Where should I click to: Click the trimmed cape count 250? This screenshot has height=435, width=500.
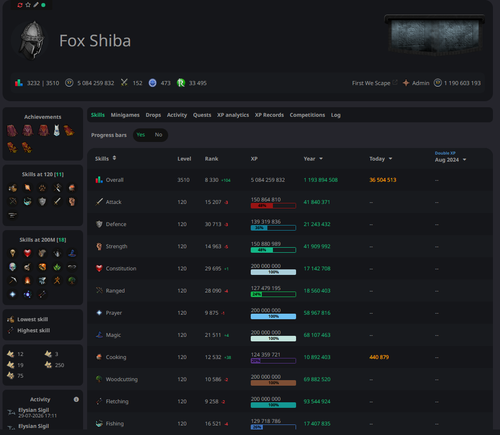(59, 365)
